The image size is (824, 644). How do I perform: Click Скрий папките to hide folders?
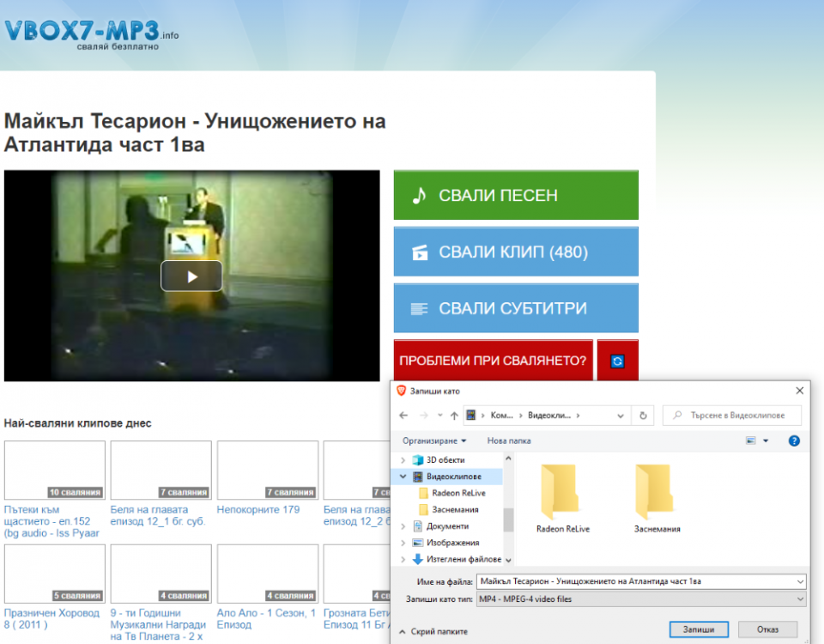(x=433, y=631)
